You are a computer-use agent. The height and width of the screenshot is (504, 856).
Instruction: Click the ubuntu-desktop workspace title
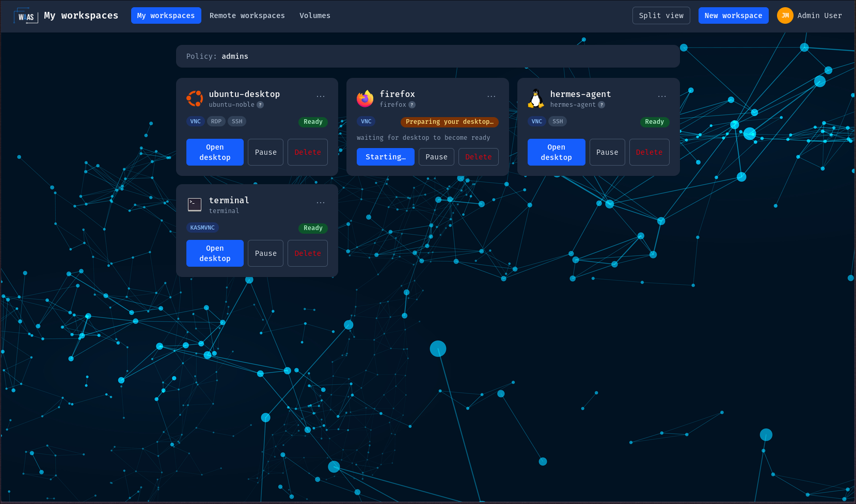pos(244,94)
